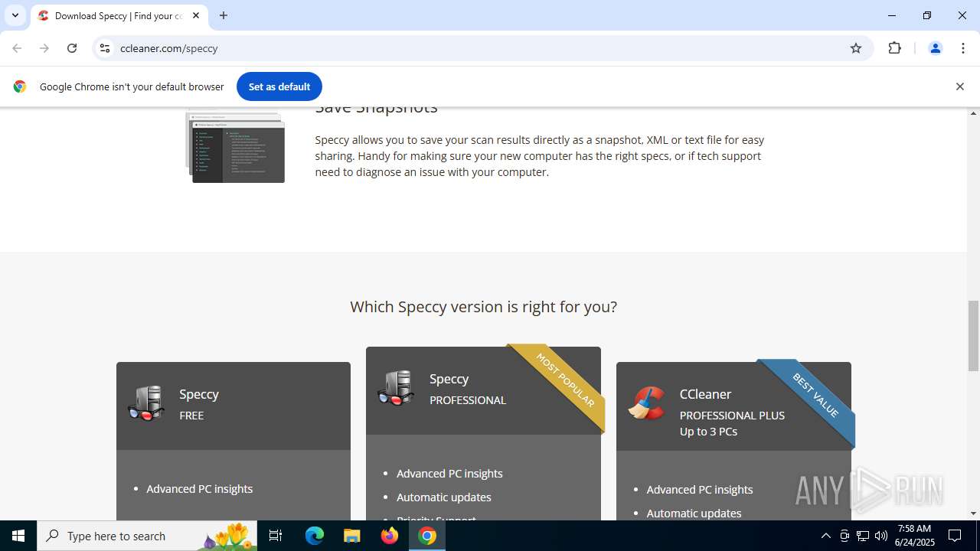Click the Speccy FREE card title

pyautogui.click(x=199, y=394)
